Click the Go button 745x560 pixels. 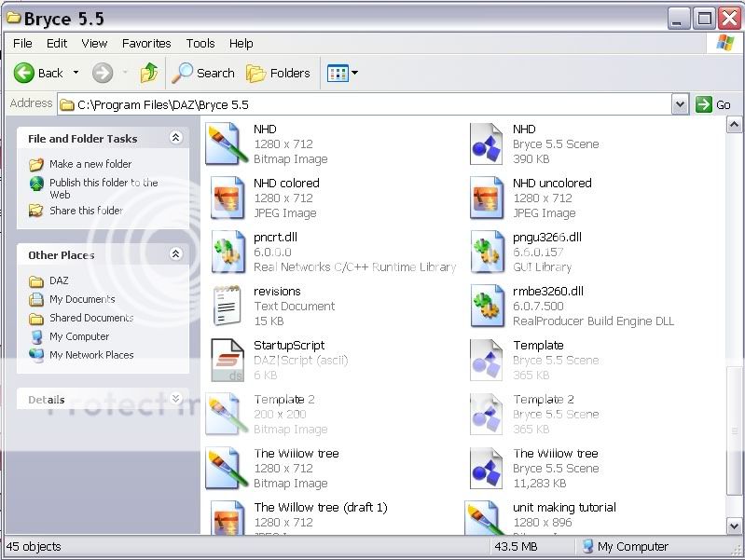pyautogui.click(x=712, y=104)
